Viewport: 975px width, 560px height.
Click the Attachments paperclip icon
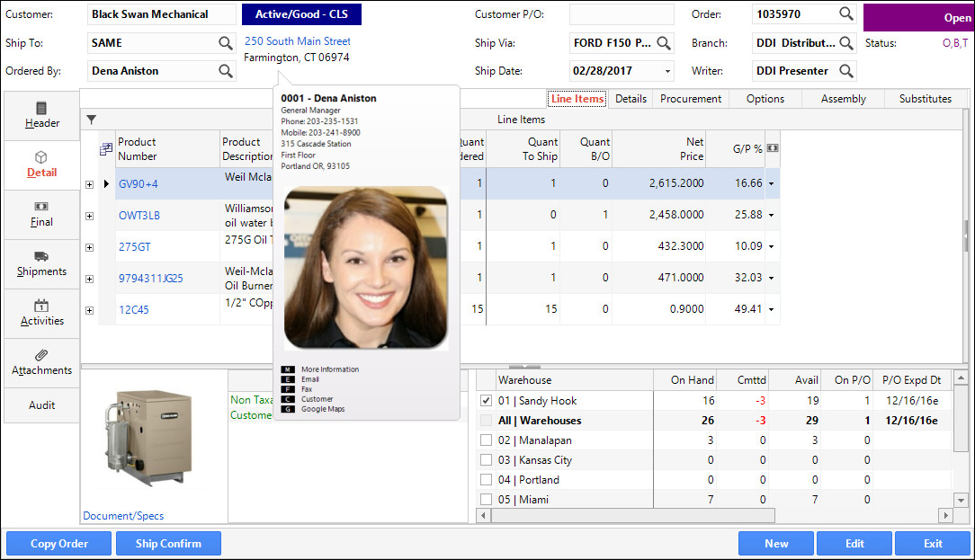41,357
